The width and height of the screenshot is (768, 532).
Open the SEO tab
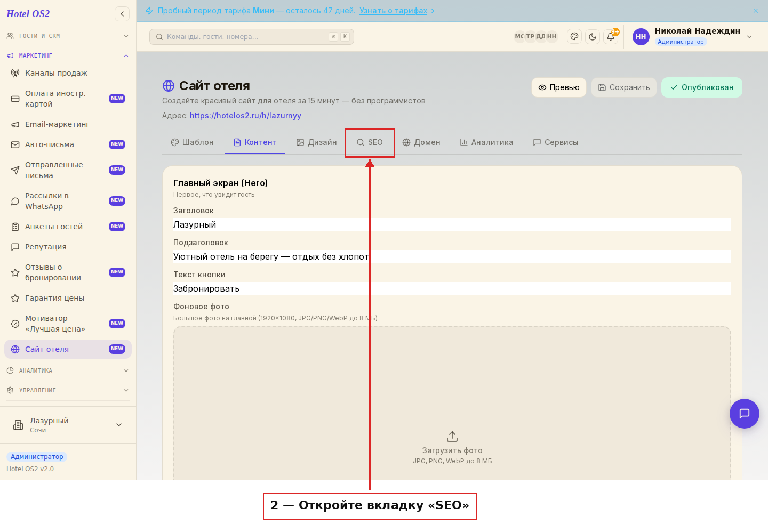click(370, 142)
